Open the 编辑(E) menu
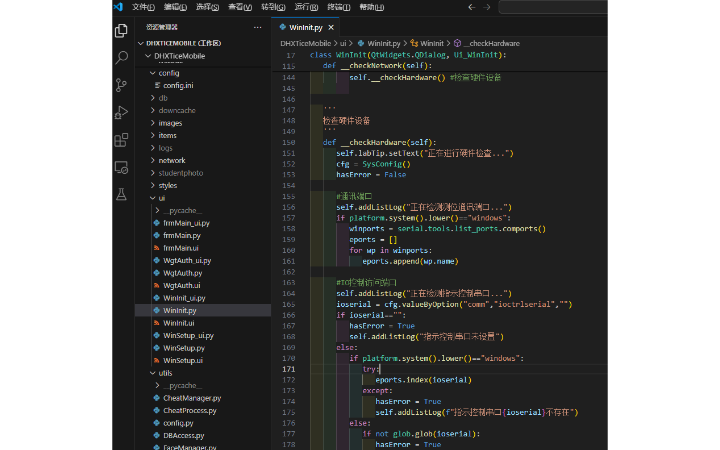Screen dimensions: 720x450 coord(175,7)
